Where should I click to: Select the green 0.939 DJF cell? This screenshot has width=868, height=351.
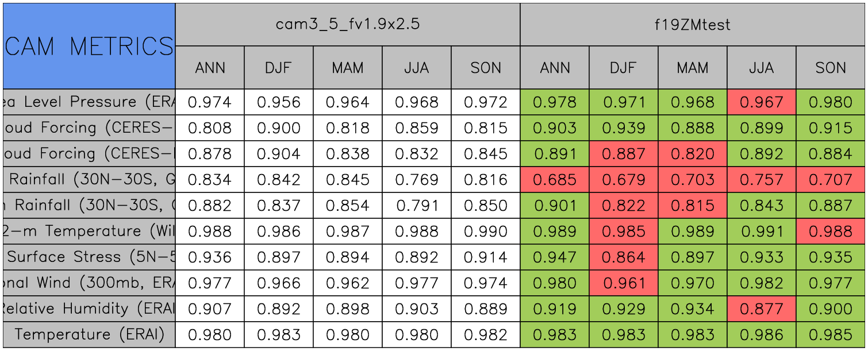pyautogui.click(x=624, y=128)
